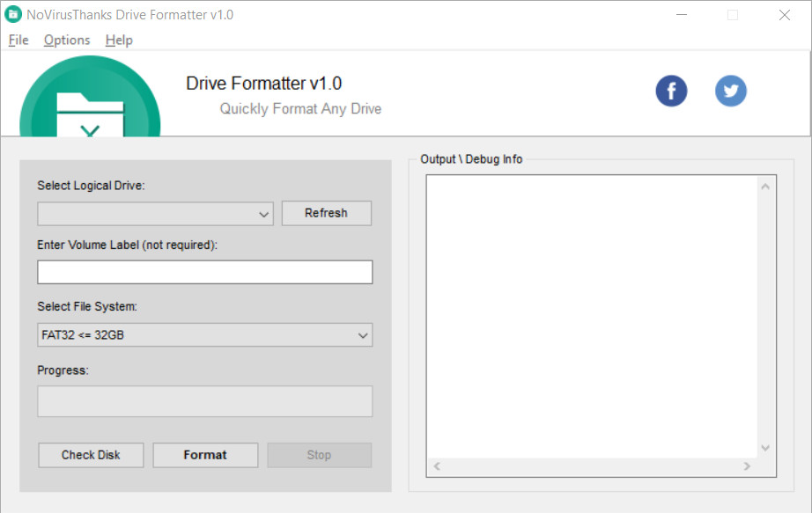
Task: Click the app icon in title bar
Action: (x=13, y=14)
